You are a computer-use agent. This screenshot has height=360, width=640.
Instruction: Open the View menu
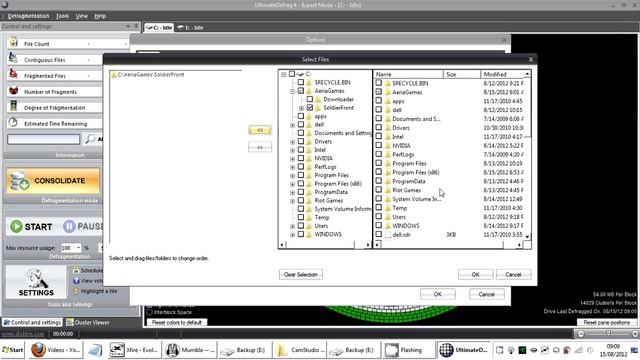tap(82, 16)
